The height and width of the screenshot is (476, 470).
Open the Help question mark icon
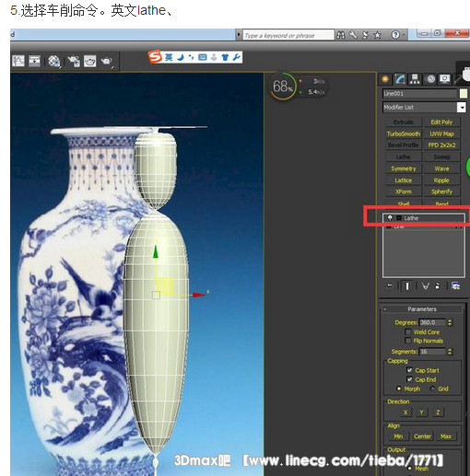click(x=395, y=35)
